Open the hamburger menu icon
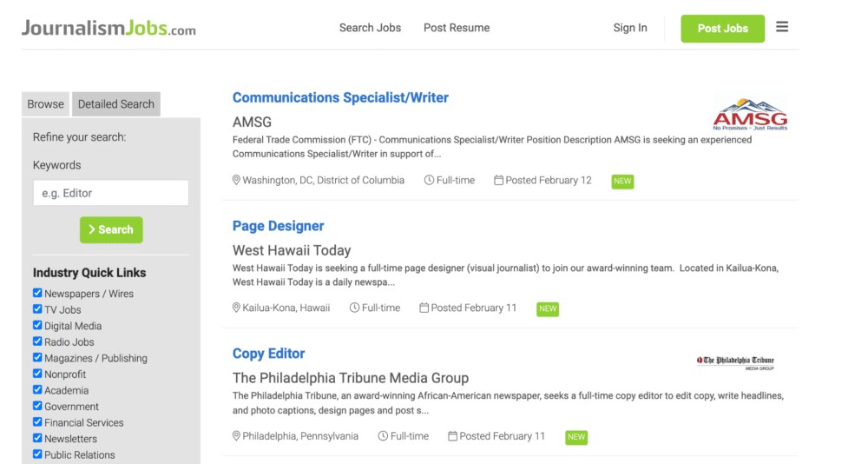 coord(782,27)
